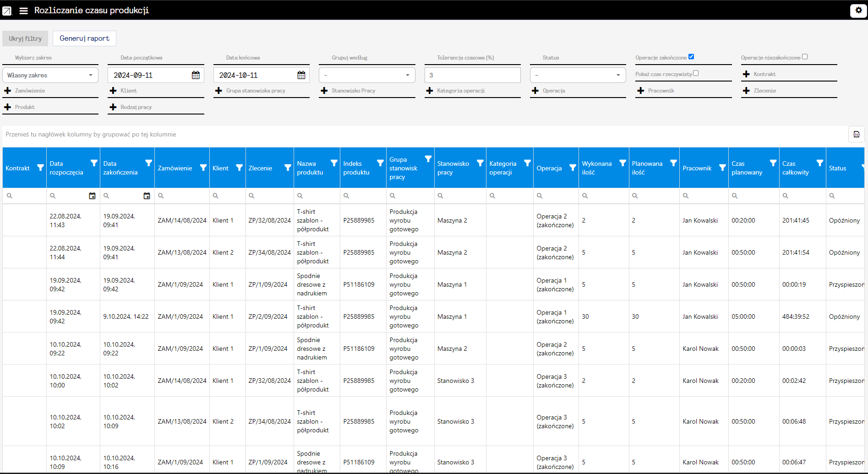Expand the Grupuj według dropdown
Viewport: 868px width, 474px height.
click(367, 75)
